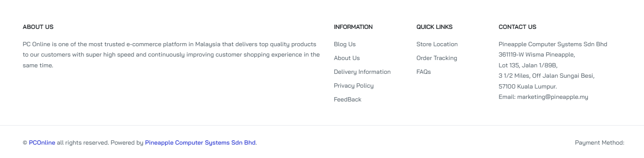Image resolution: width=644 pixels, height=158 pixels.
Task: Go to About Us under Information
Action: [347, 58]
